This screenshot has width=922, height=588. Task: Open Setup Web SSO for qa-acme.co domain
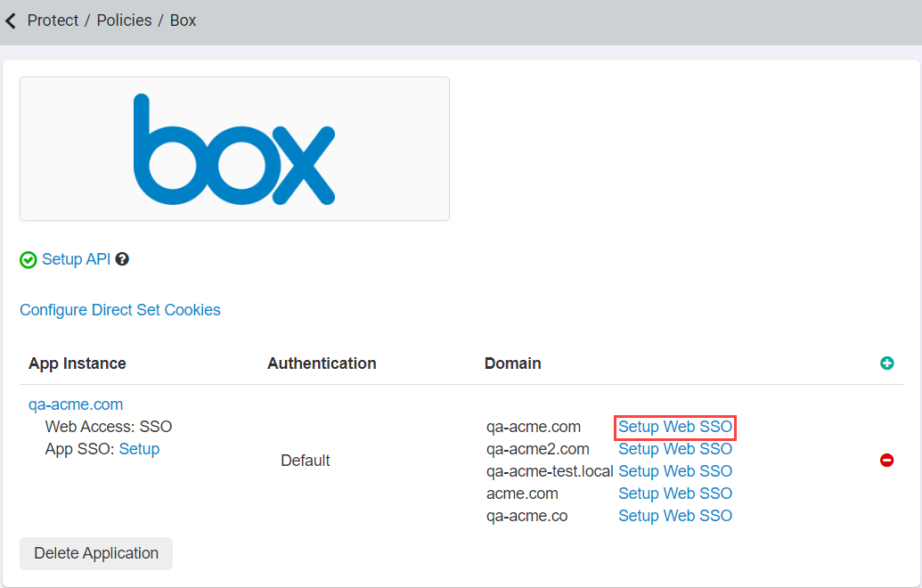[674, 515]
